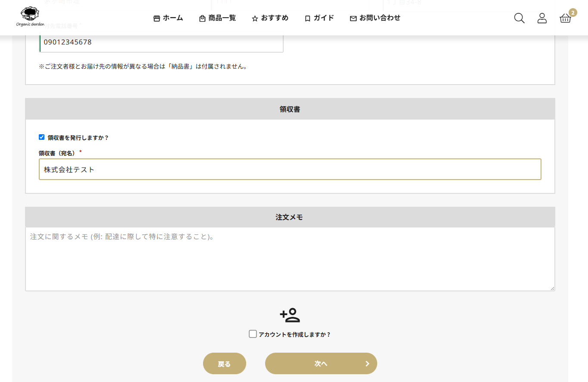Screen dimensions: 588x382
Task: Click the store icon beside ホーム
Action: point(156,19)
